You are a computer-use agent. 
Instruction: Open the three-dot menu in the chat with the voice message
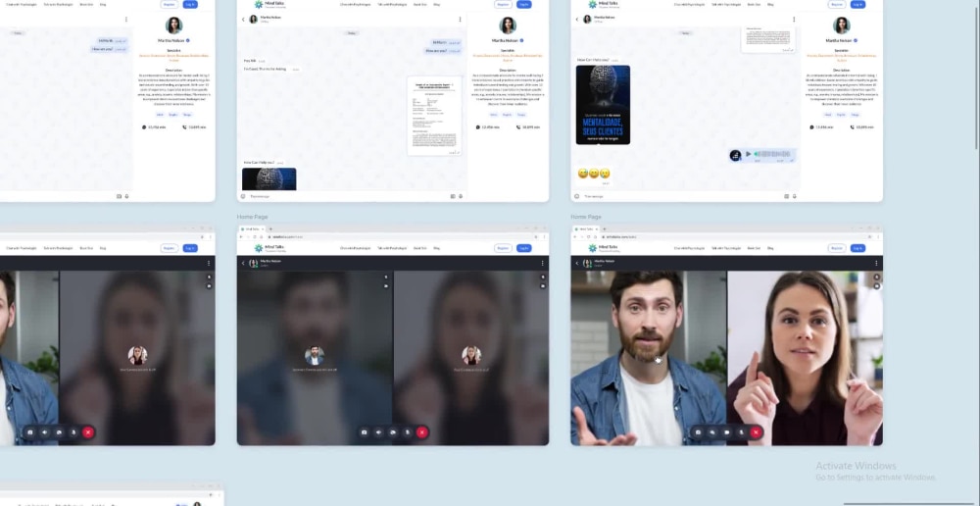(x=794, y=20)
